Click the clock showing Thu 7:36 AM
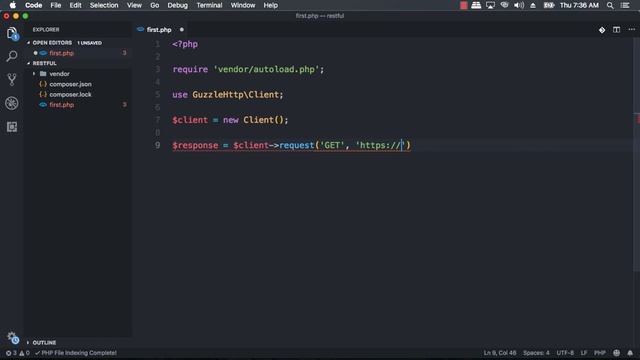640x360 pixels. pyautogui.click(x=579, y=5)
